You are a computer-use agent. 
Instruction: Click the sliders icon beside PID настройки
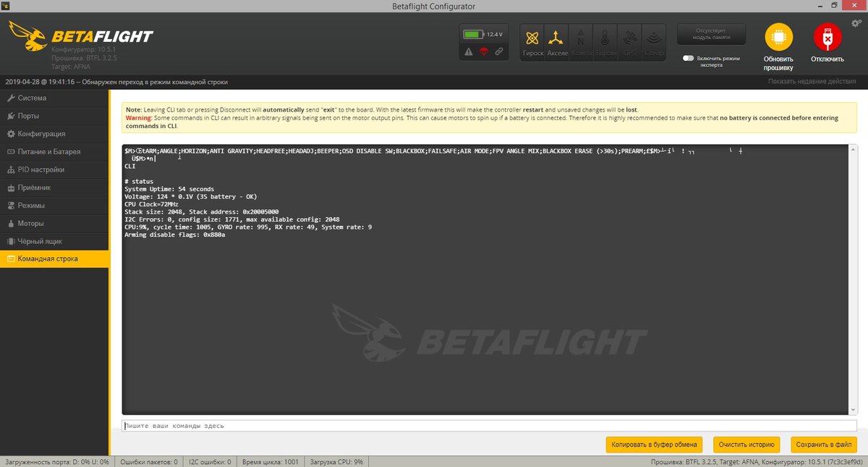click(11, 169)
